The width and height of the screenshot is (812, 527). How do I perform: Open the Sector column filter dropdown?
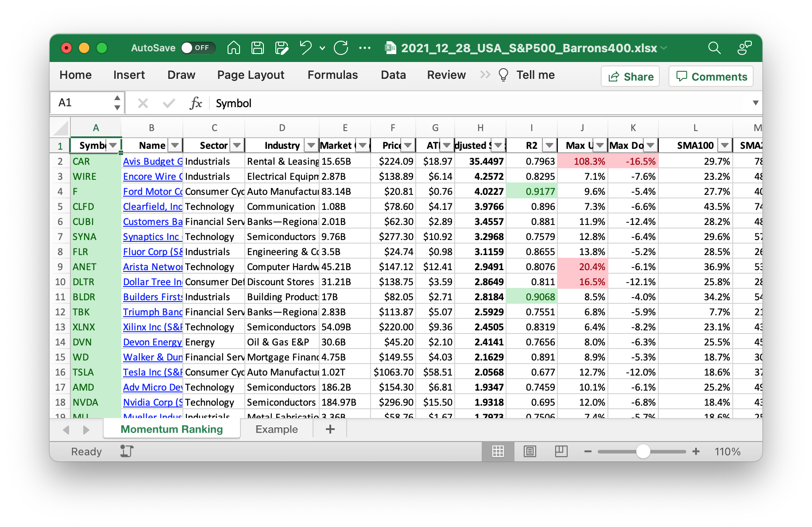click(x=237, y=146)
